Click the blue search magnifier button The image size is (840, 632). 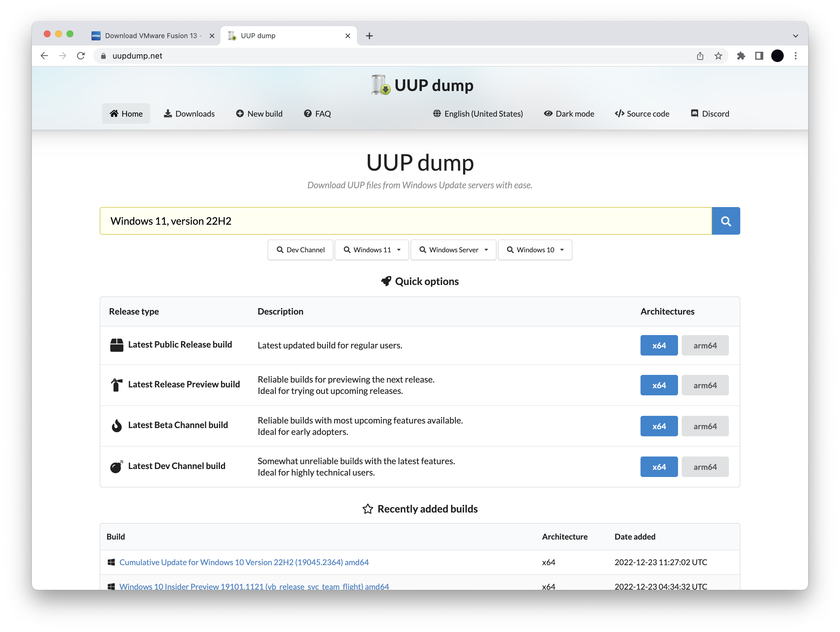(725, 221)
